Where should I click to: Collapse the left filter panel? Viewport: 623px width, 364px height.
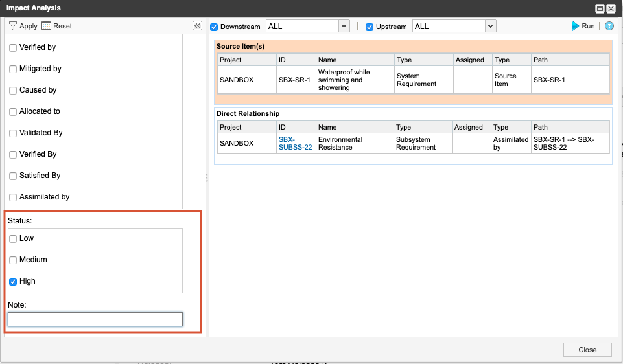(x=197, y=26)
